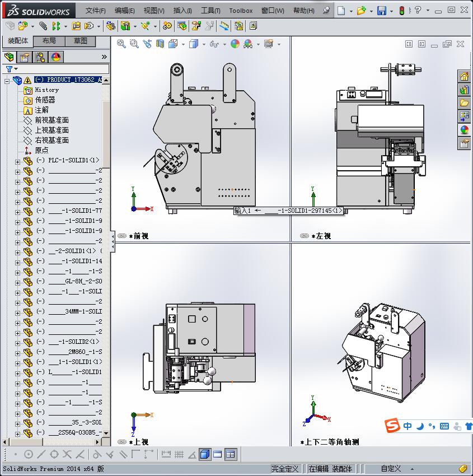Open the Display Style dropdown arrow

(x=204, y=44)
